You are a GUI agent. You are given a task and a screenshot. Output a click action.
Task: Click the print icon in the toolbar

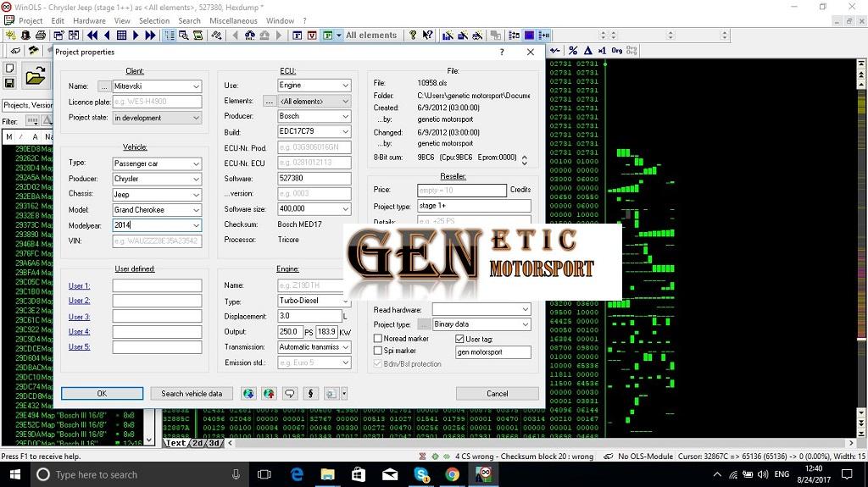tap(40, 36)
